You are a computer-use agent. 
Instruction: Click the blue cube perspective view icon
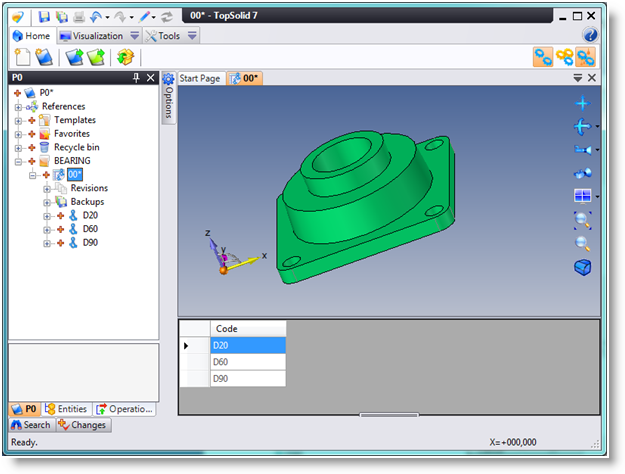coord(582,267)
